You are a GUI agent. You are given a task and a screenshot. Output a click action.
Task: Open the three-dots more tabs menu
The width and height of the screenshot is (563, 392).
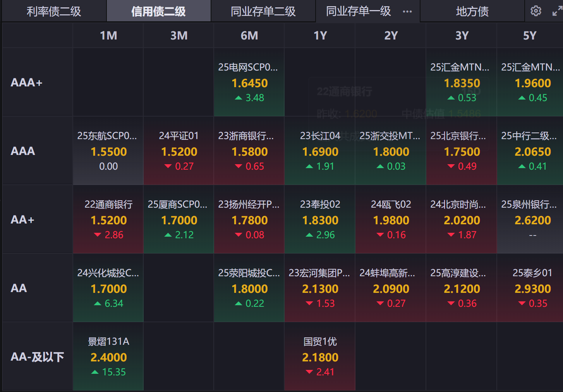pos(407,12)
